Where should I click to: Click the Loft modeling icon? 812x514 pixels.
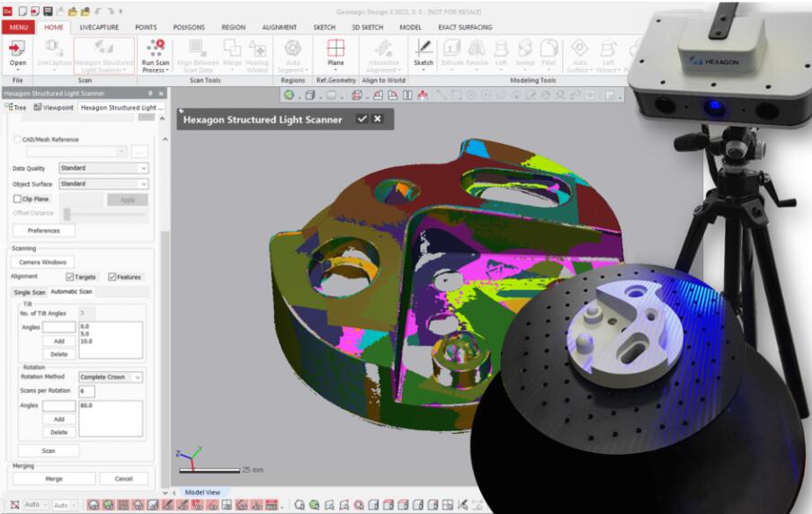click(501, 49)
